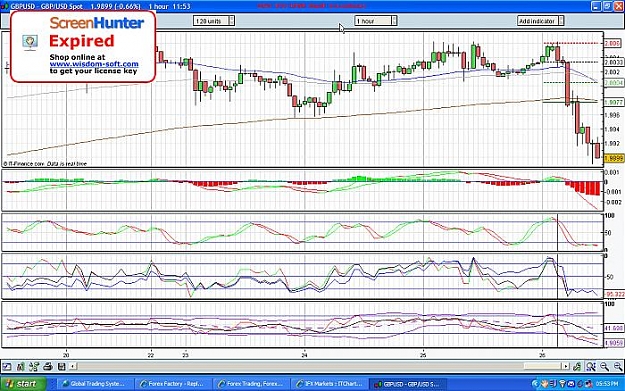The height and width of the screenshot is (391, 625).
Task: Click the chart settings tree icon in bottom toolbar
Action: 34,366
